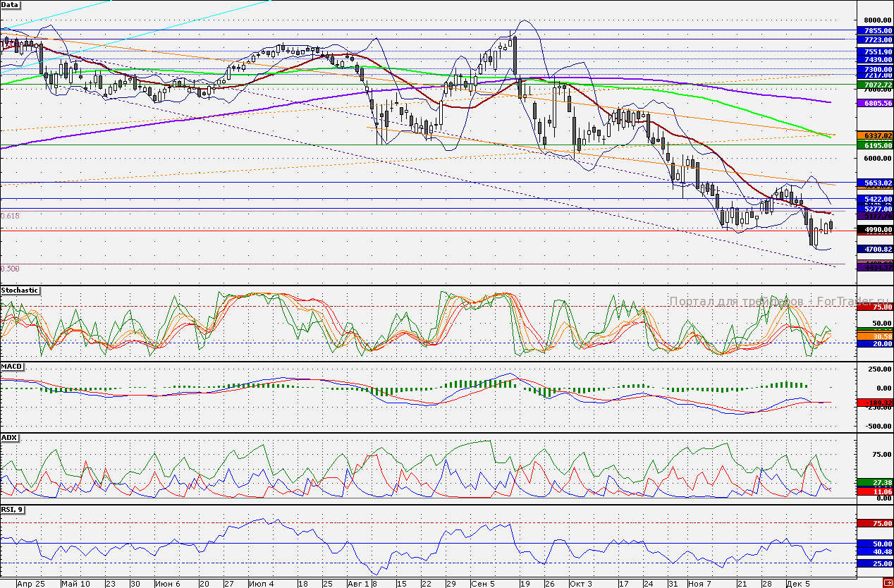Select the purple 6805.56 moving average tag

click(874, 103)
